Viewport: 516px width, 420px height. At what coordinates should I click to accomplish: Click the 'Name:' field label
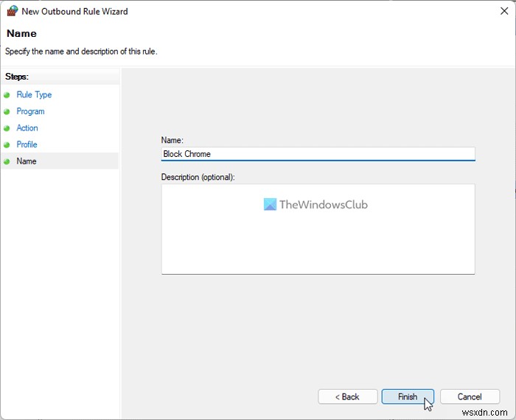click(x=172, y=140)
